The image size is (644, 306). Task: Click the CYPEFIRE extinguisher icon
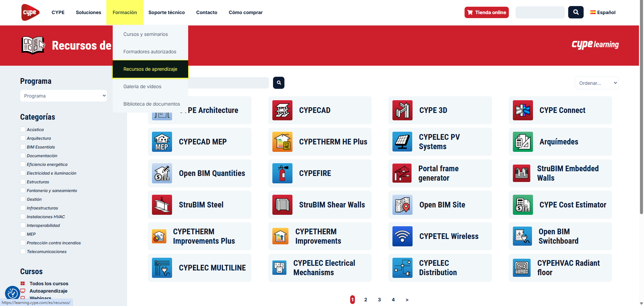(x=282, y=173)
